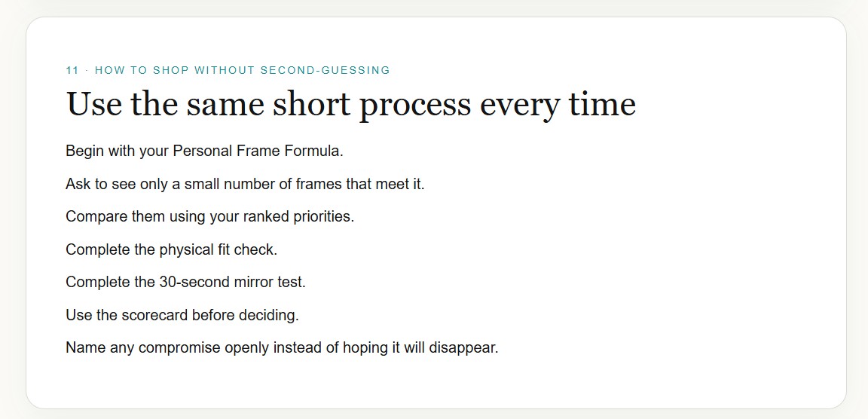868x419 pixels.
Task: Select the heading 'Use the same short process every time'
Action: [351, 105]
